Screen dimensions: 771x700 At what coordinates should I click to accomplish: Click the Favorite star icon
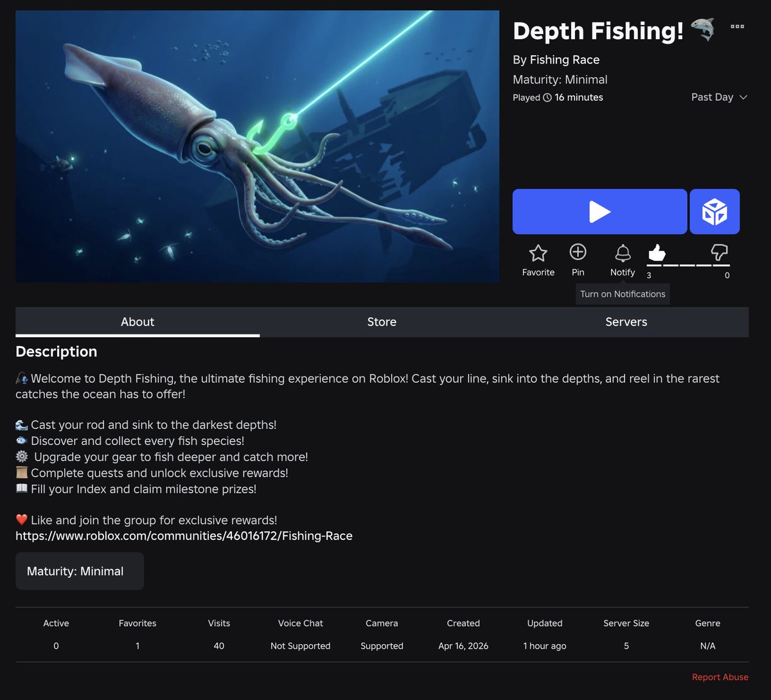pos(538,253)
